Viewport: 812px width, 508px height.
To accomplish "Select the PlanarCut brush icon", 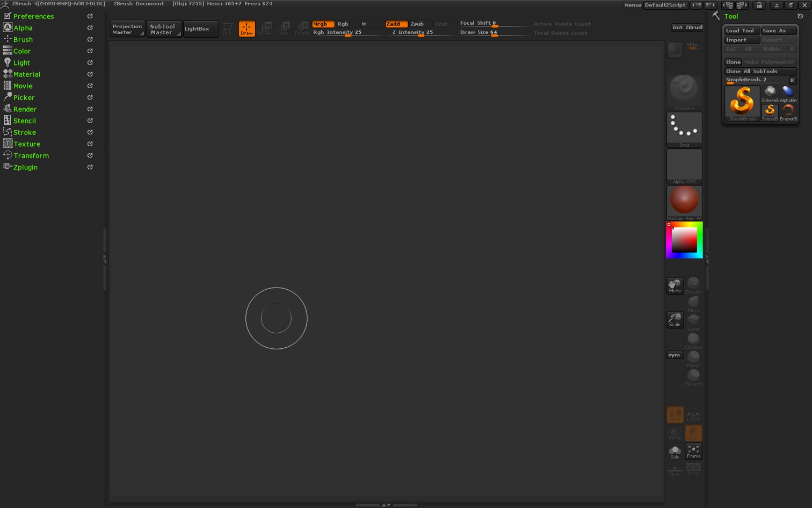I will pyautogui.click(x=693, y=377).
